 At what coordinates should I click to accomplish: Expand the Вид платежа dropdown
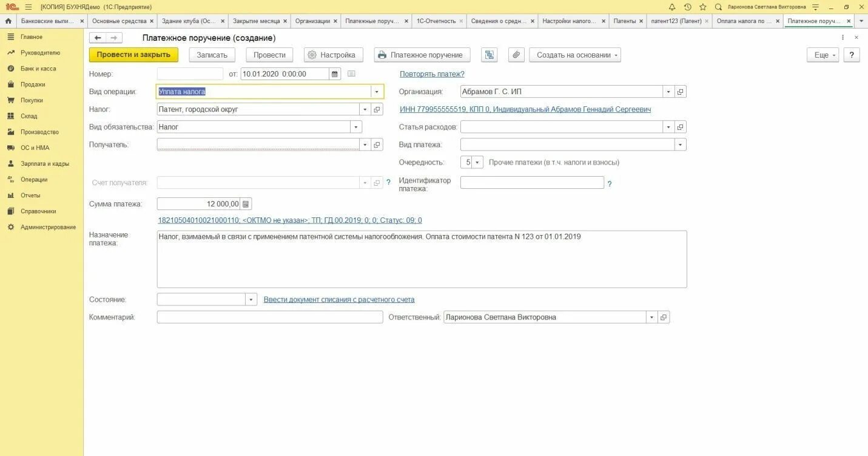click(681, 145)
